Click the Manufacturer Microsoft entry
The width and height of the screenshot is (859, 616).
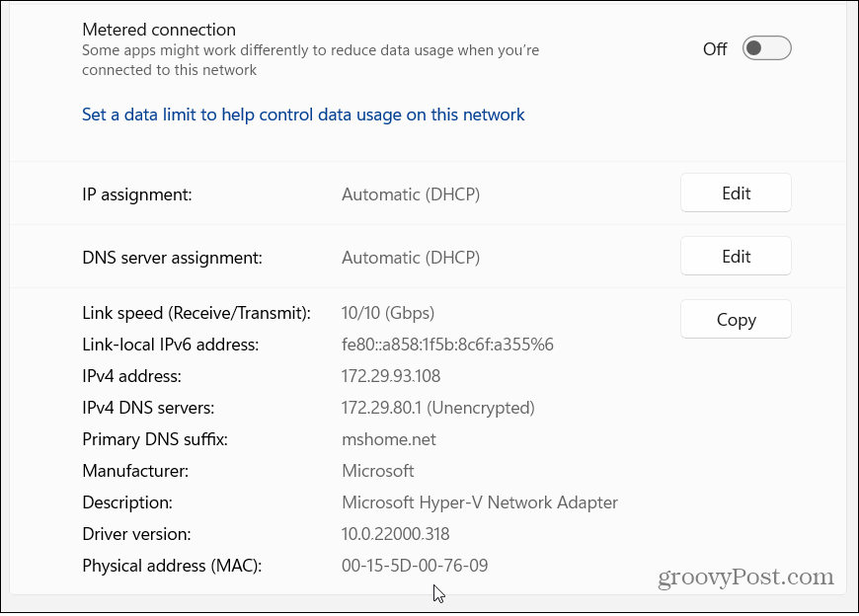(377, 471)
